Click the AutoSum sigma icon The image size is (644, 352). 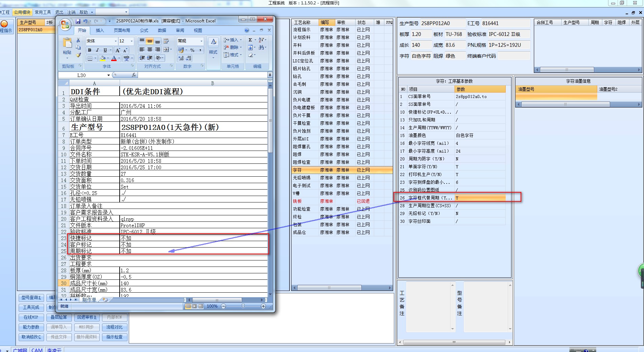250,40
